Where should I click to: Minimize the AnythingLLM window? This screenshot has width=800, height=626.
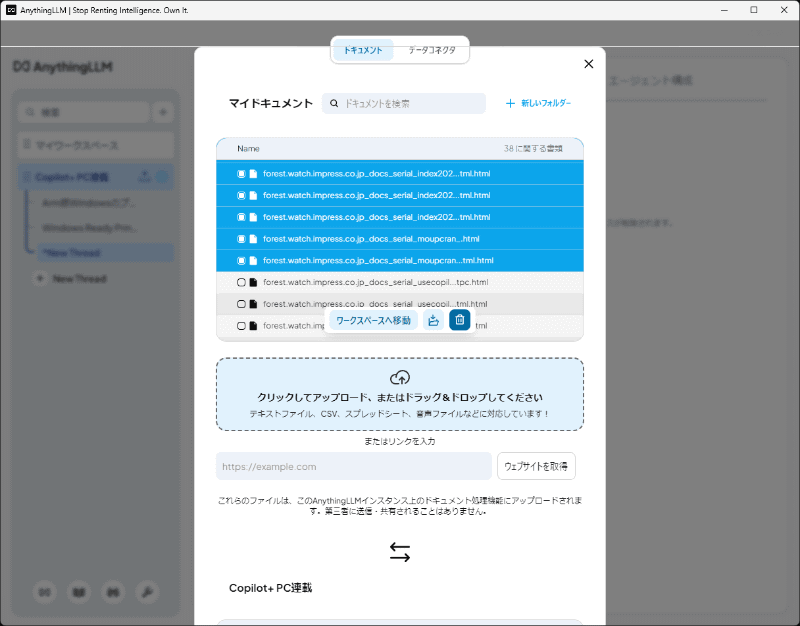(724, 10)
